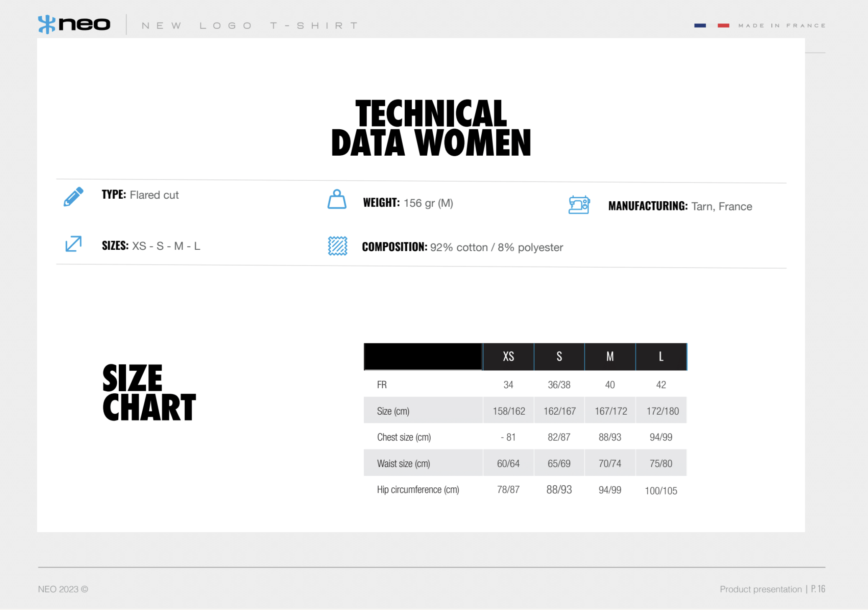Click the Chest size (cm) row label

[x=403, y=437]
